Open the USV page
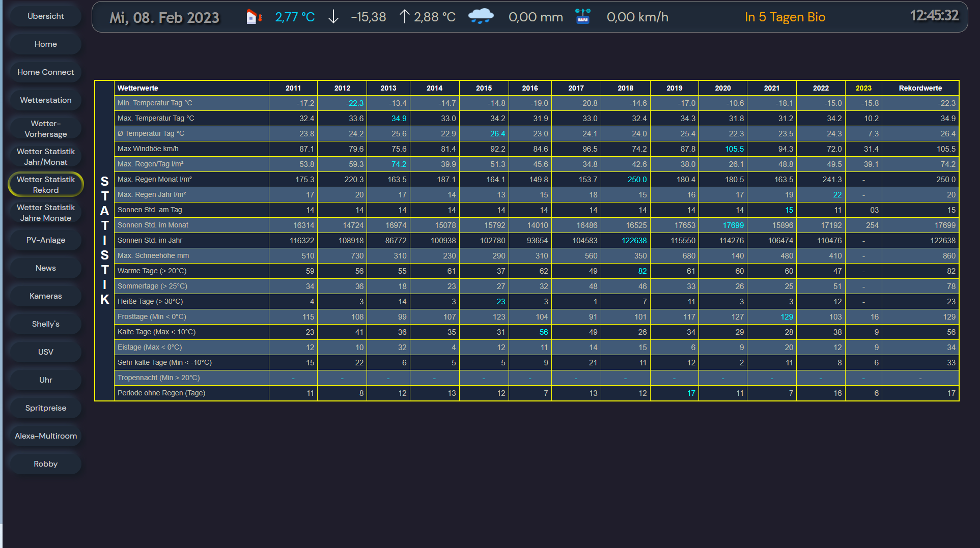Image resolution: width=980 pixels, height=548 pixels. coord(46,352)
